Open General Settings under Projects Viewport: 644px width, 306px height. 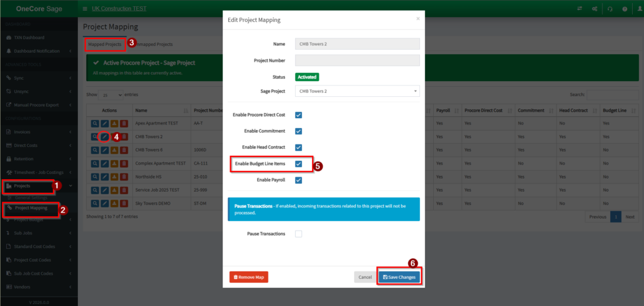pyautogui.click(x=31, y=198)
